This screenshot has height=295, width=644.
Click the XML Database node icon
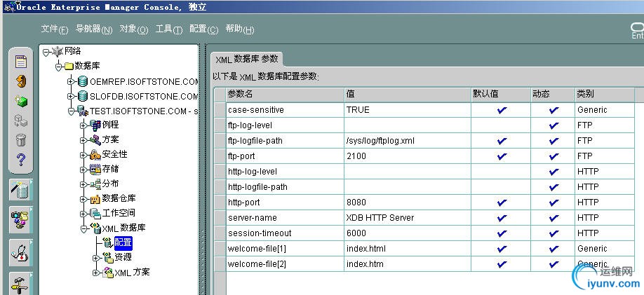(x=95, y=228)
